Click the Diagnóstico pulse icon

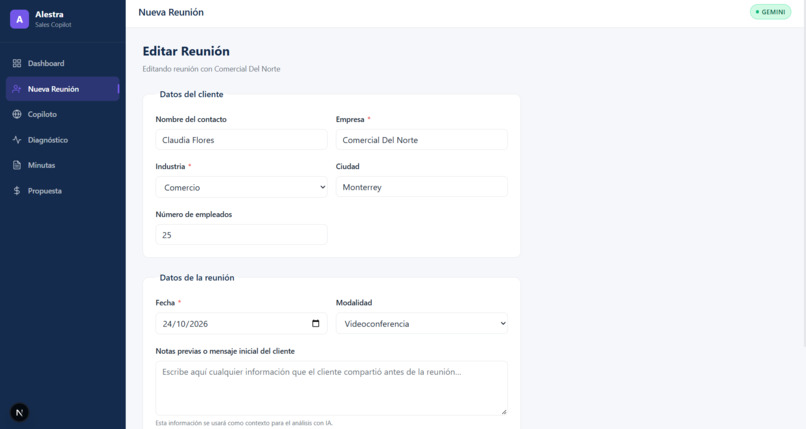(17, 140)
